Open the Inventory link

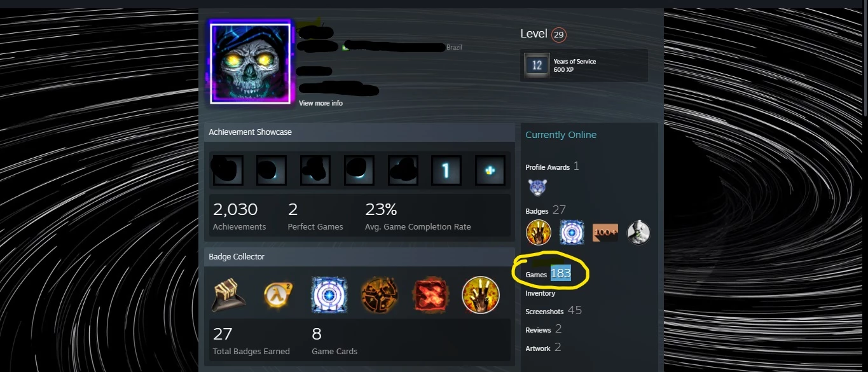tap(541, 293)
